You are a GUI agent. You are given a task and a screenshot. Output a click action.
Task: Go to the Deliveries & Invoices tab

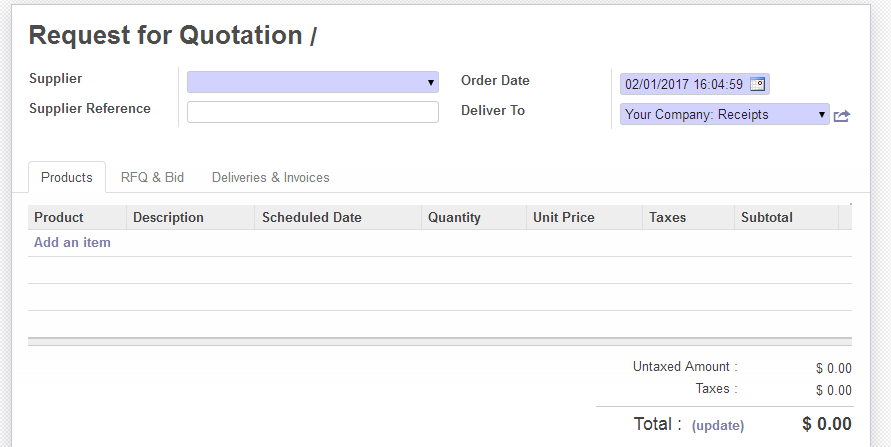coord(270,177)
